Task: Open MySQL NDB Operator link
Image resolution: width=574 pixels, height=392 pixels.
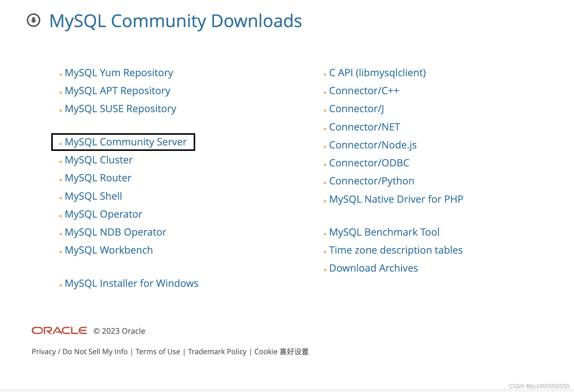Action: pyautogui.click(x=115, y=232)
